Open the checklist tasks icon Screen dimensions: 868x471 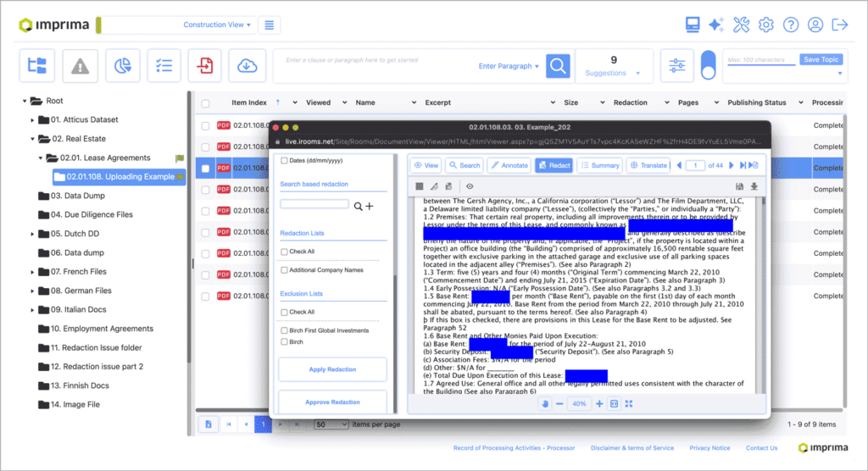coord(164,65)
